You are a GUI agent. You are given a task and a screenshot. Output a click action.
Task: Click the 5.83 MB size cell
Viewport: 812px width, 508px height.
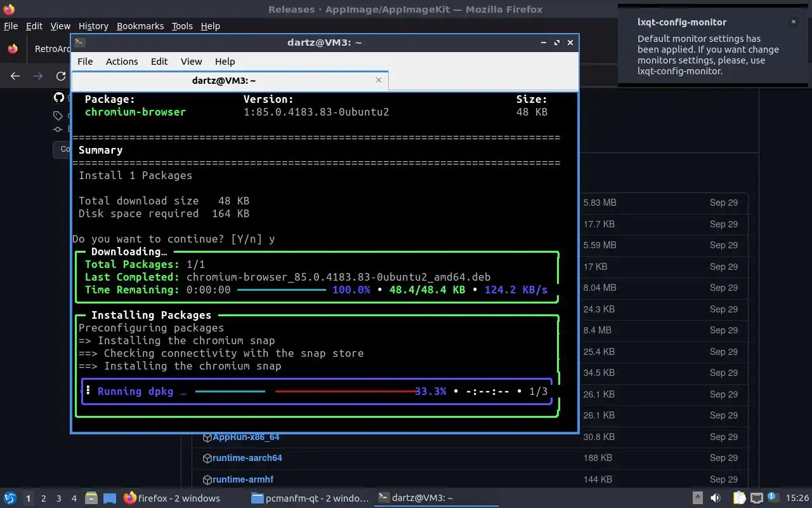[x=599, y=203]
